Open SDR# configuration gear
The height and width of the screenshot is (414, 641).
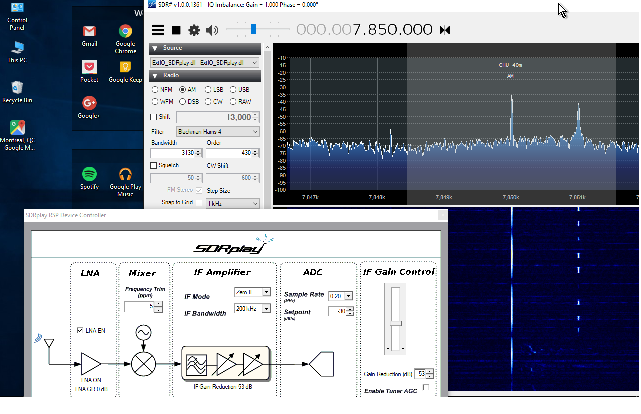[x=194, y=30]
